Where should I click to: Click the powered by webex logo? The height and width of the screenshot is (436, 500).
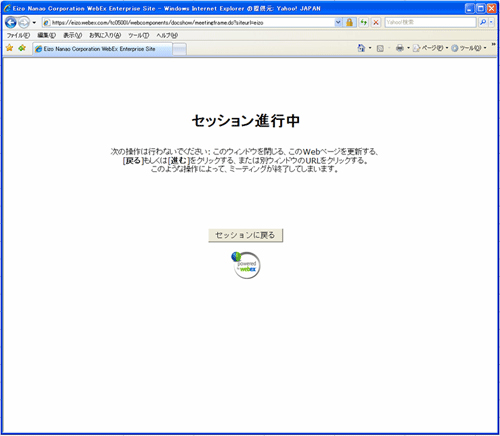click(246, 265)
